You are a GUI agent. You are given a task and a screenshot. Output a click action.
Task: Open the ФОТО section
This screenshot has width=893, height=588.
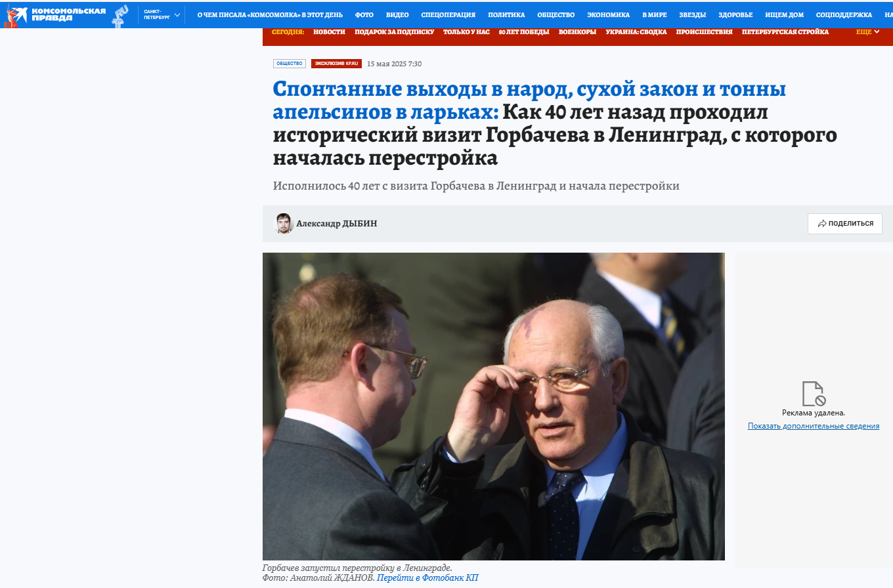point(364,14)
